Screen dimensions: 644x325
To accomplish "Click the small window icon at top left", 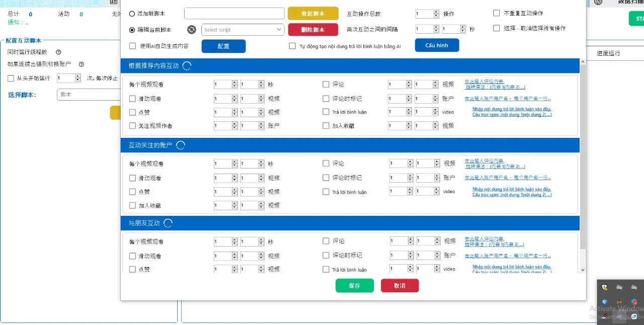I will pyautogui.click(x=113, y=2).
